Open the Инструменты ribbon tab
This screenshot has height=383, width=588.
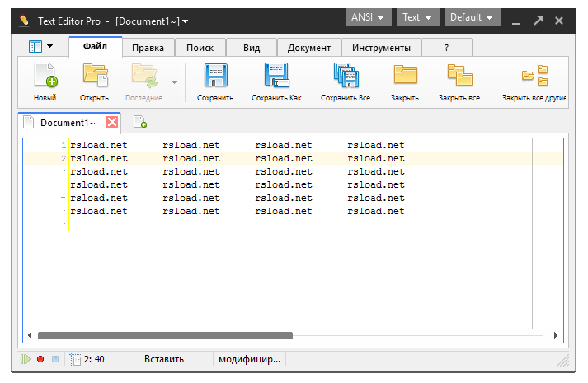pos(381,48)
